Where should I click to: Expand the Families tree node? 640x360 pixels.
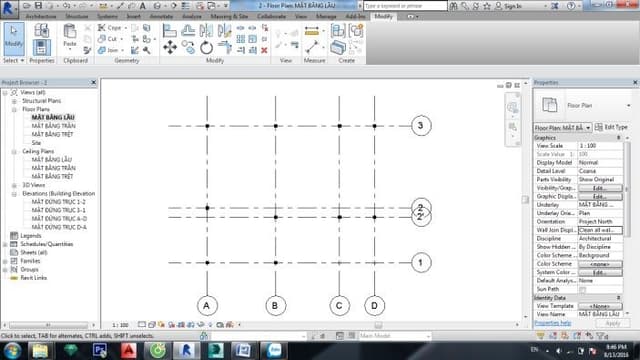[x=5, y=261]
